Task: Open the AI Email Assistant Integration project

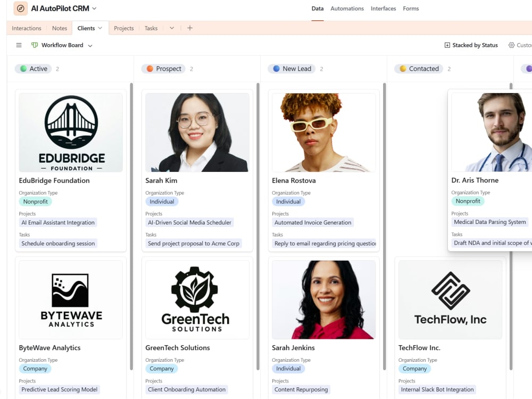Action: (58, 222)
